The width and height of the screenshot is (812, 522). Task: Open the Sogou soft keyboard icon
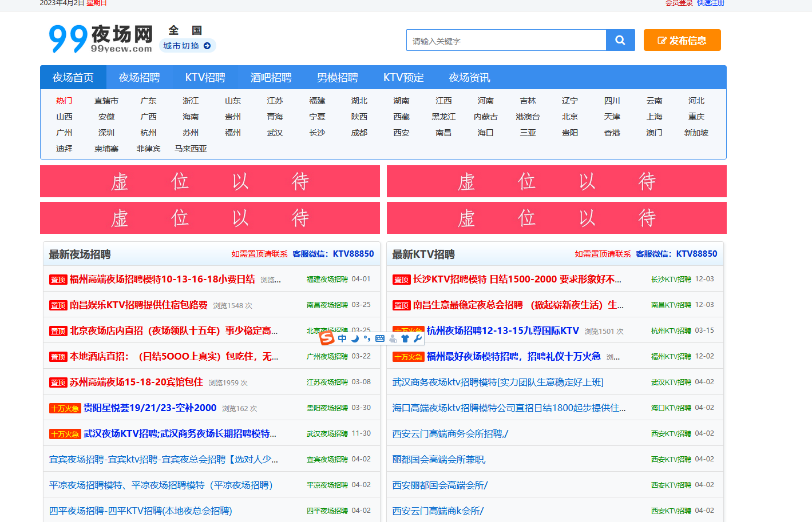tap(380, 338)
